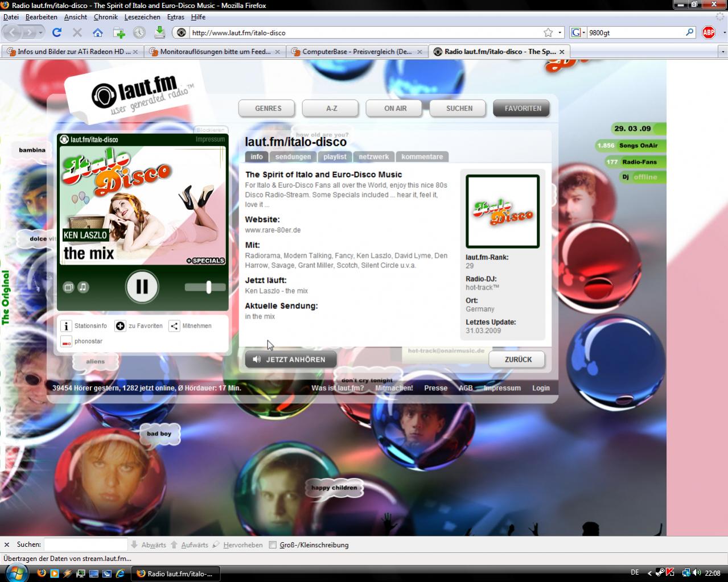Close the Radio laut.fm tab
This screenshot has width=728, height=582.
(562, 52)
